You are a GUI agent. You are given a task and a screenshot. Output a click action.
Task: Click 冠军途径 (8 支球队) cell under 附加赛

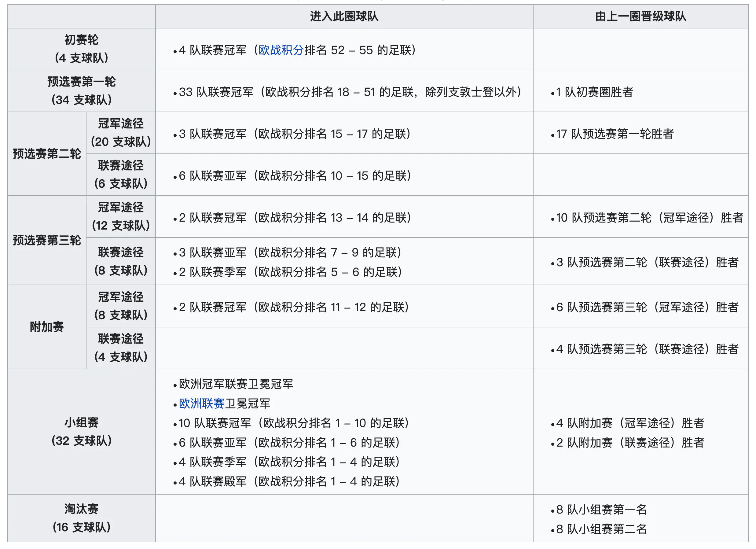pos(121,306)
